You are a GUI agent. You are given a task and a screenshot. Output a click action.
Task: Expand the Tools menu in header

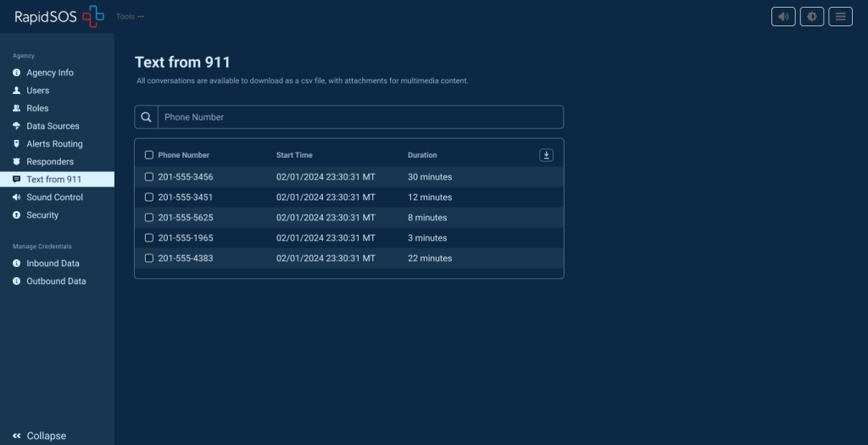[x=130, y=16]
